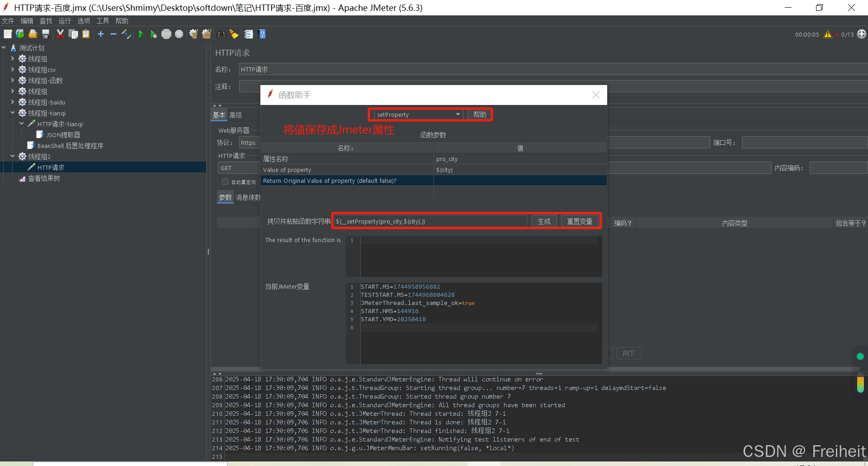Click the Help question-mark icon
This screenshot has height=466, width=868.
point(262,34)
